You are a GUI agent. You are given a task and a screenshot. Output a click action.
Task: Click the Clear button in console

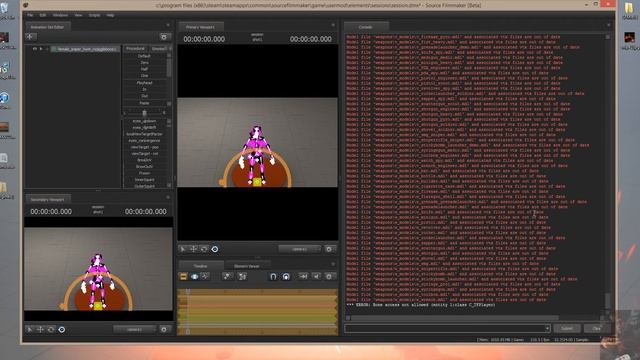[597, 329]
